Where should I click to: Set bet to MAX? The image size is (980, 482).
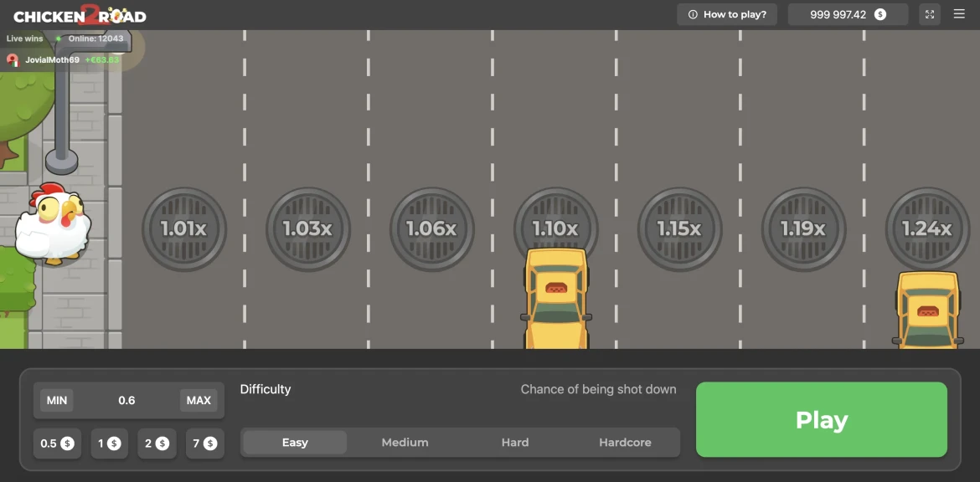[199, 400]
